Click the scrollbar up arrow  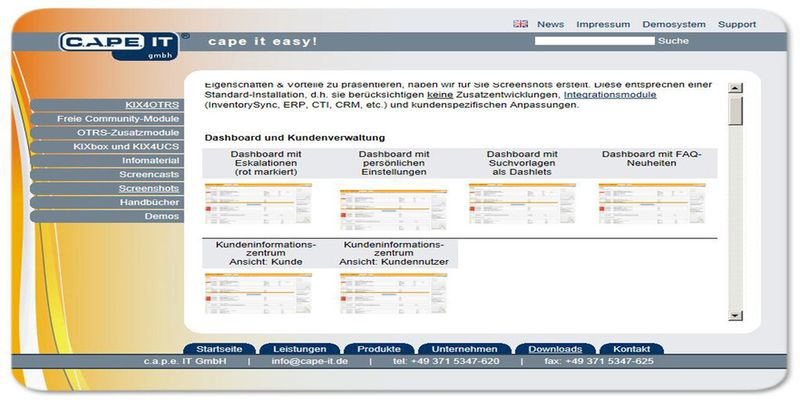[735, 88]
